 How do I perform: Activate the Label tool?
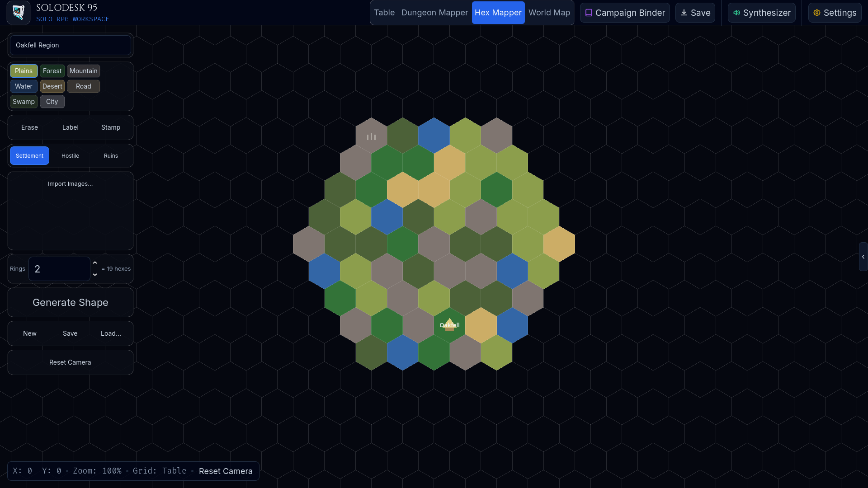[x=71, y=127]
